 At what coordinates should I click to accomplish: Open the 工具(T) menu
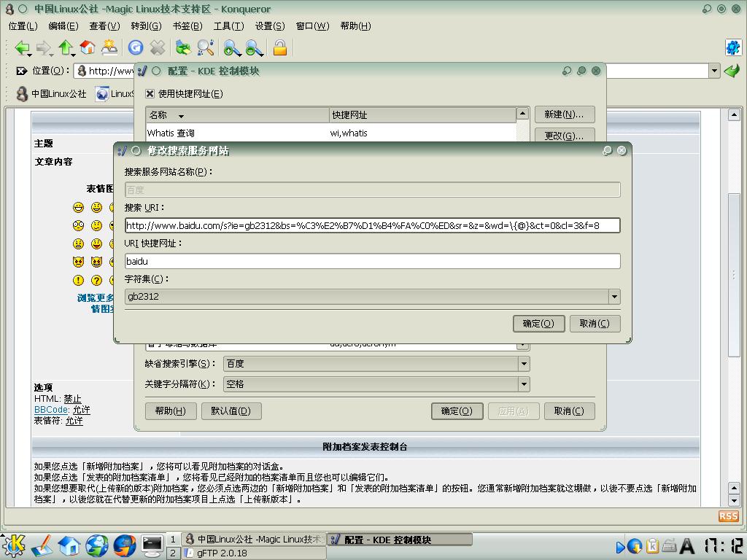228,26
